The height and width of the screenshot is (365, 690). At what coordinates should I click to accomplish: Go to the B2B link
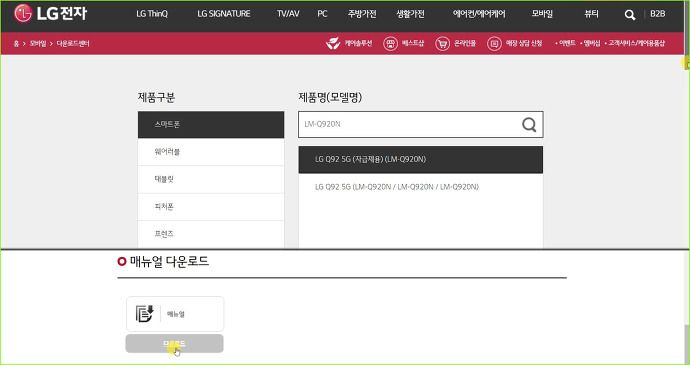657,14
